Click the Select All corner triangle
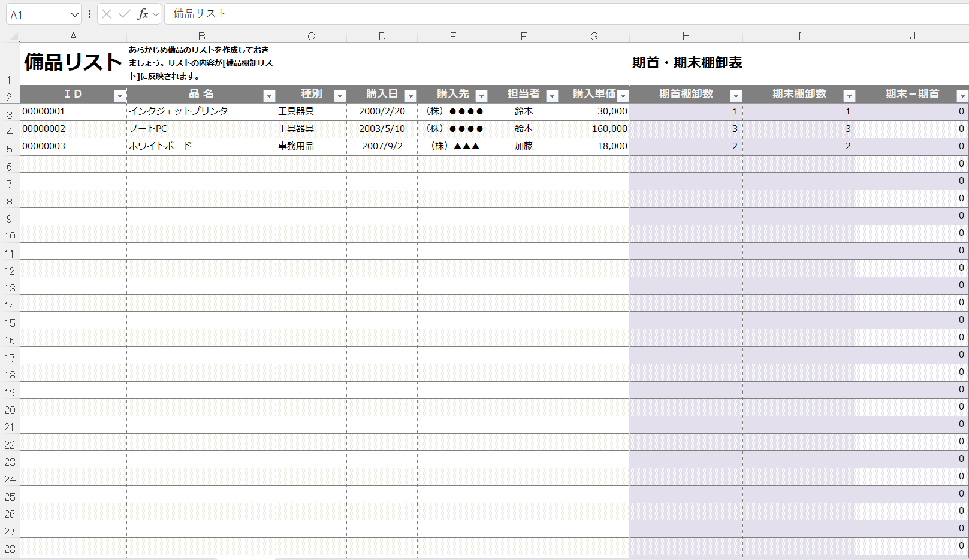Viewport: 969px width, 560px height. click(x=13, y=37)
